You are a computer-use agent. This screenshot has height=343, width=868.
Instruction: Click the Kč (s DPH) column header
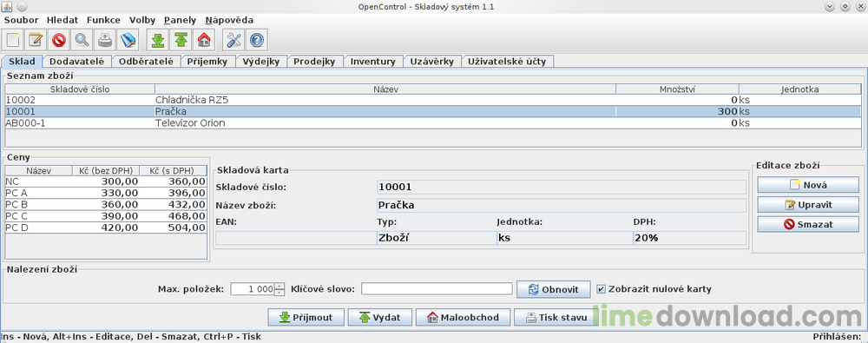tap(173, 171)
